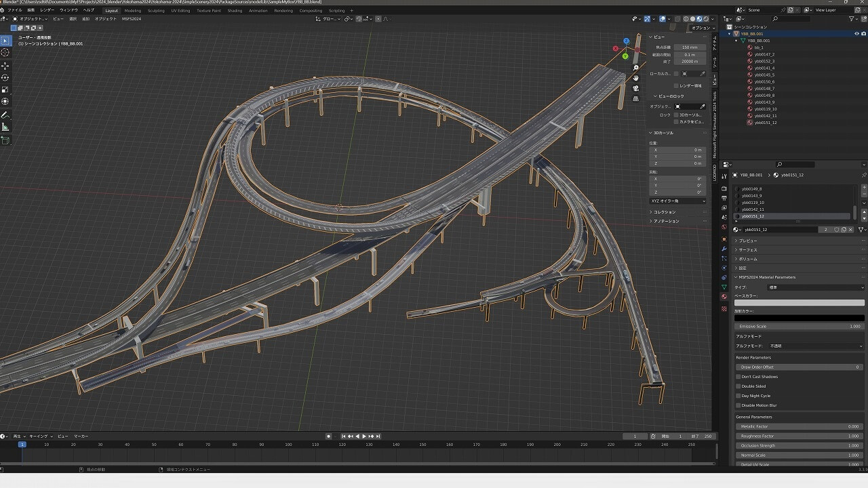Expand the サーフェス panel
Screen dimensions: 868x488
click(x=747, y=249)
